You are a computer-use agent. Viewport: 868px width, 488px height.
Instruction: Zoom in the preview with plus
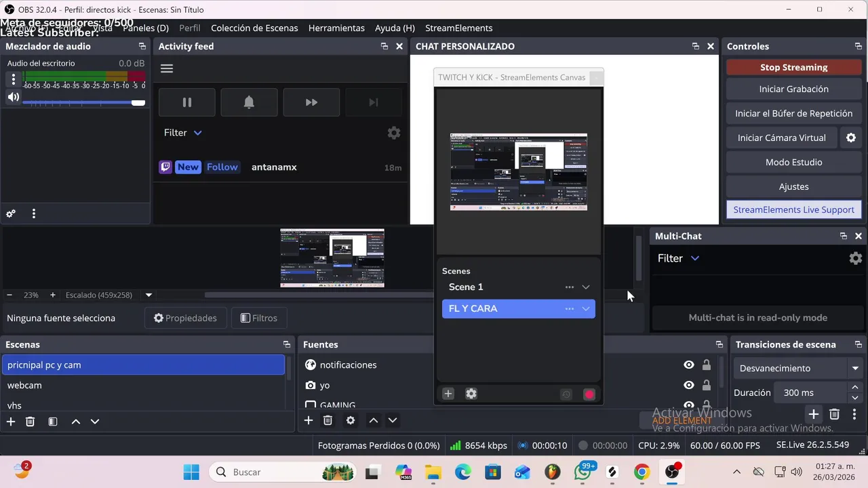(52, 295)
